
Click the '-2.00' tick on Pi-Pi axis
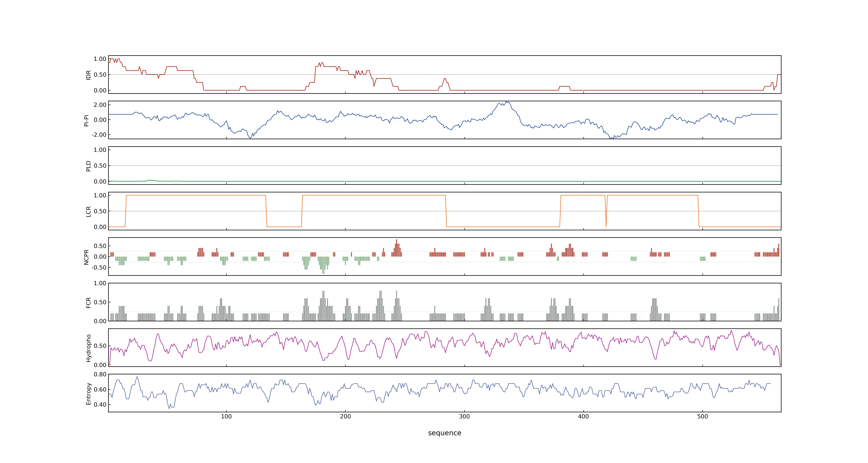[x=99, y=135]
